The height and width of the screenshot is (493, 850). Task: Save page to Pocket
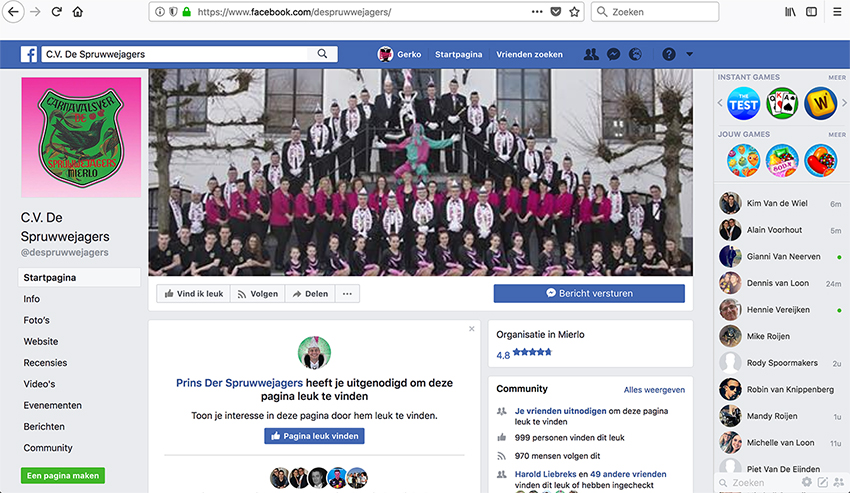click(556, 11)
